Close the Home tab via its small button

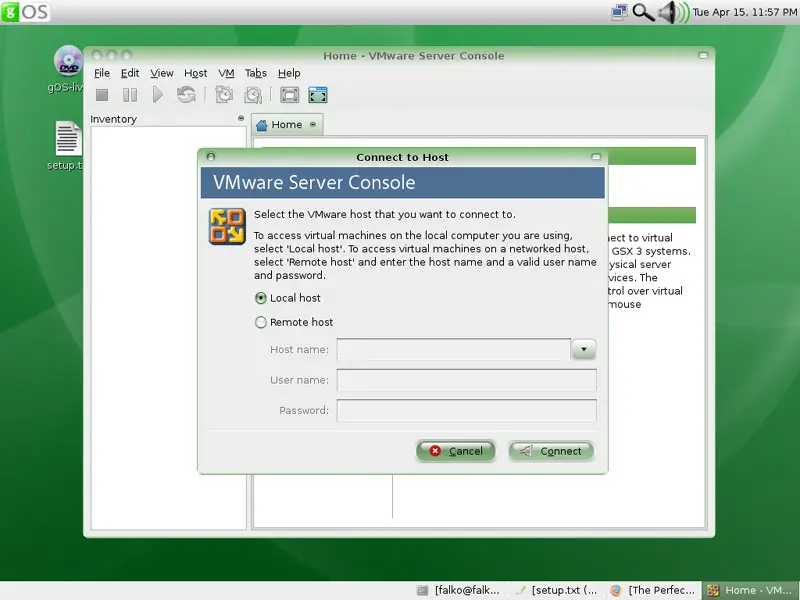[313, 124]
